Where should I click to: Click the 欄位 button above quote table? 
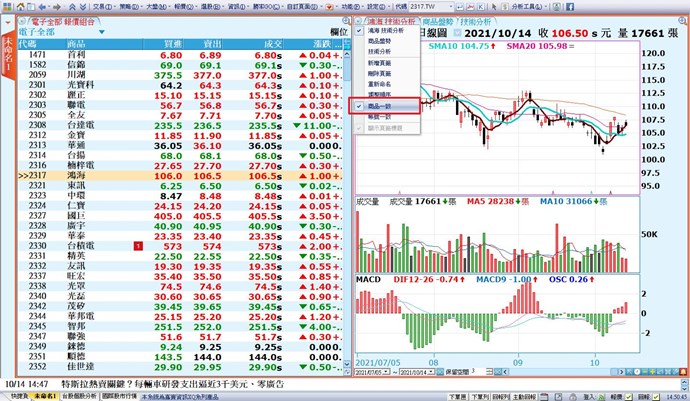pyautogui.click(x=339, y=32)
